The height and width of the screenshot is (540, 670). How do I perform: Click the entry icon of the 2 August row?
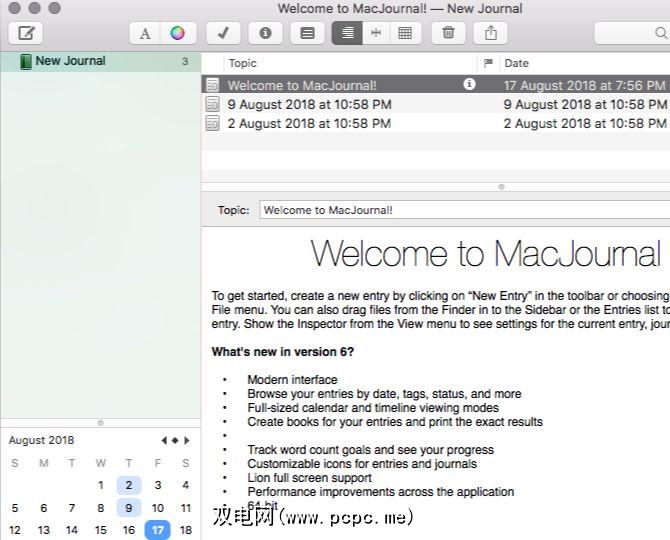[212, 123]
